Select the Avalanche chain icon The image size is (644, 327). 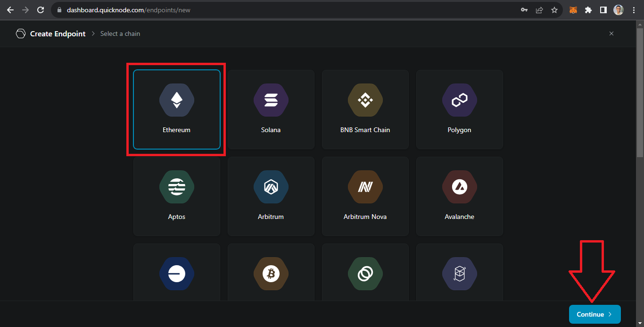tap(460, 187)
